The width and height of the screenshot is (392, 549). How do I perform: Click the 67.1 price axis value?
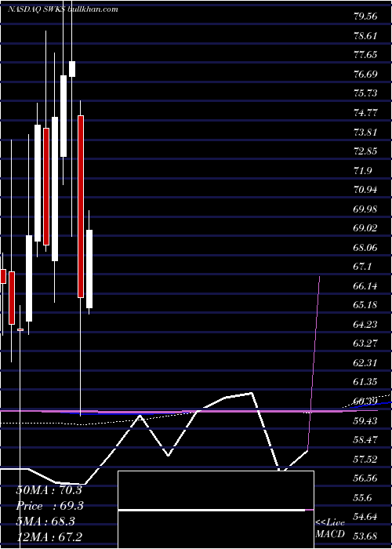point(362,267)
